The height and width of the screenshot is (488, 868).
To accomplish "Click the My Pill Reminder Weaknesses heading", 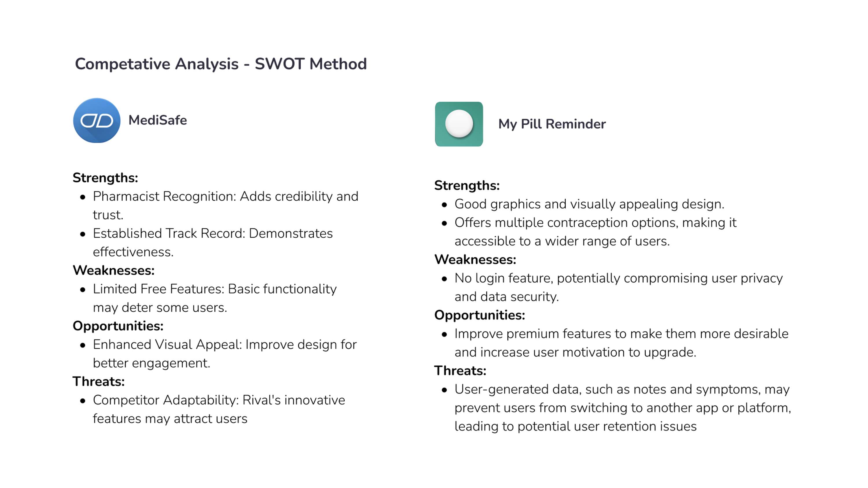I will click(x=475, y=260).
